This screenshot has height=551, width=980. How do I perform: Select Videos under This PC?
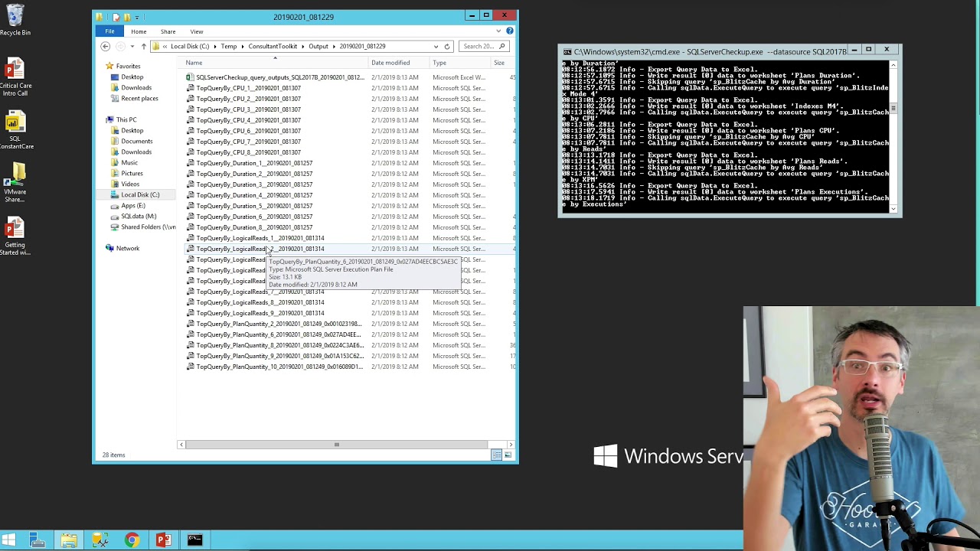pyautogui.click(x=130, y=184)
